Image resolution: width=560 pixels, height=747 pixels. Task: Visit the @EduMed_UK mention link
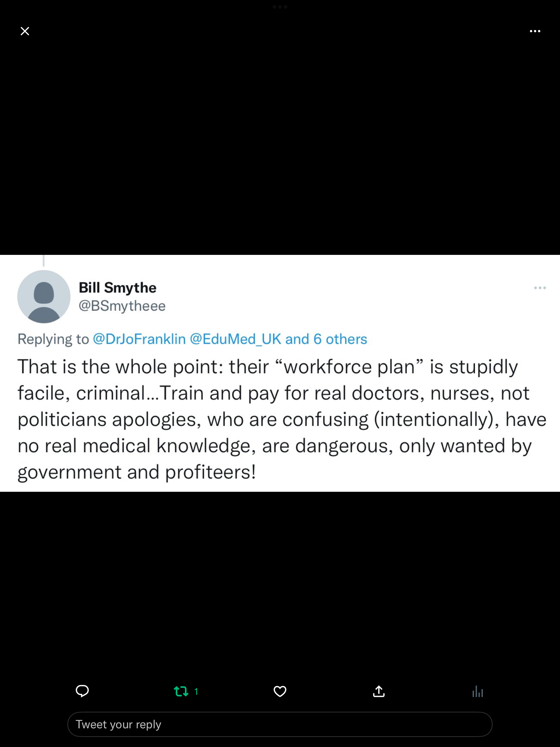(x=235, y=339)
